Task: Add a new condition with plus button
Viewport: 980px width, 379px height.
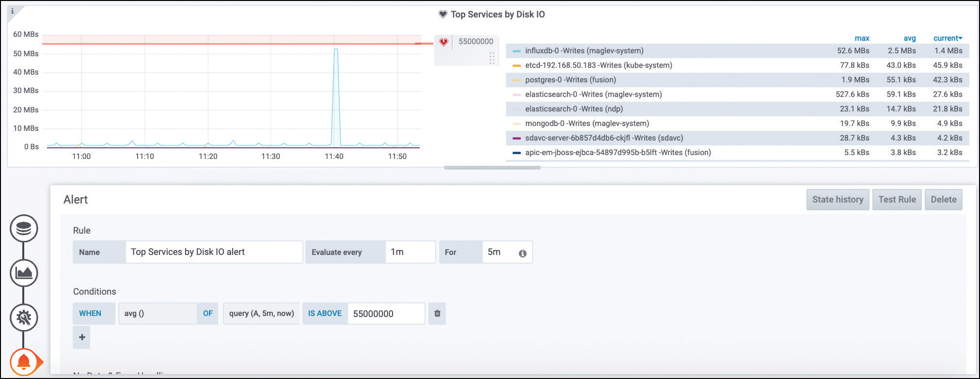Action: tap(82, 337)
